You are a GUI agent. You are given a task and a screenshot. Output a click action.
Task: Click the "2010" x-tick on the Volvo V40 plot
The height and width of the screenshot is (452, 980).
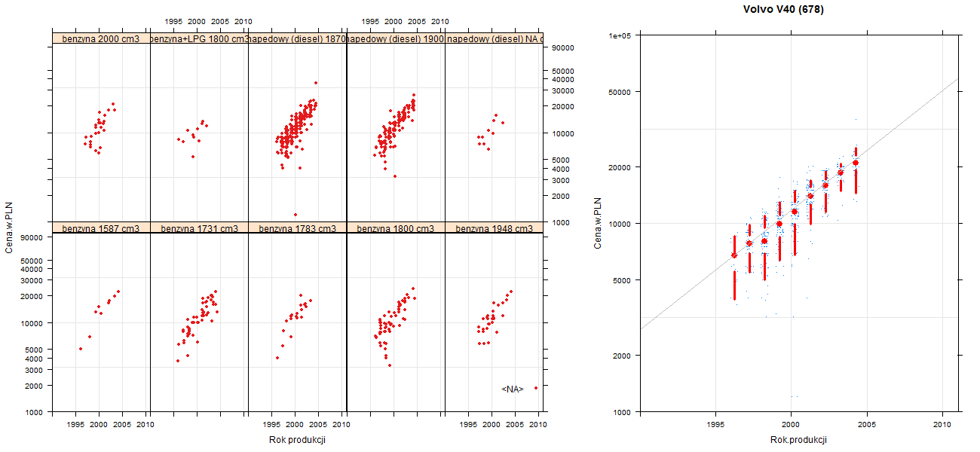point(943,425)
